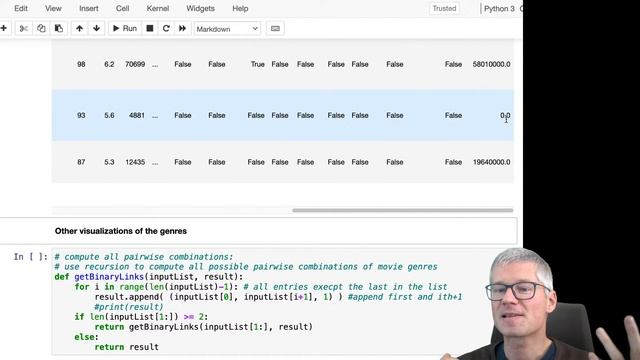Click the horizontal scrollbar under the table
The height and width of the screenshot is (360, 640).
pyautogui.click(x=402, y=210)
